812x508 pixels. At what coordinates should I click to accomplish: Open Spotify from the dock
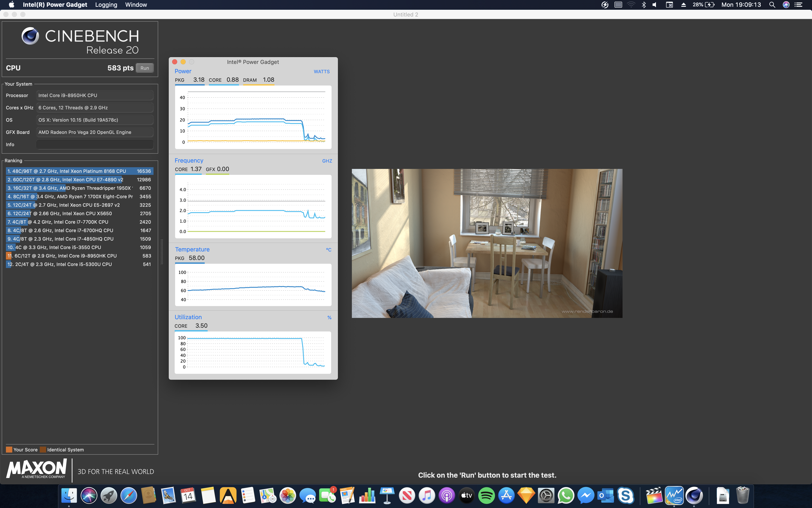tap(487, 496)
